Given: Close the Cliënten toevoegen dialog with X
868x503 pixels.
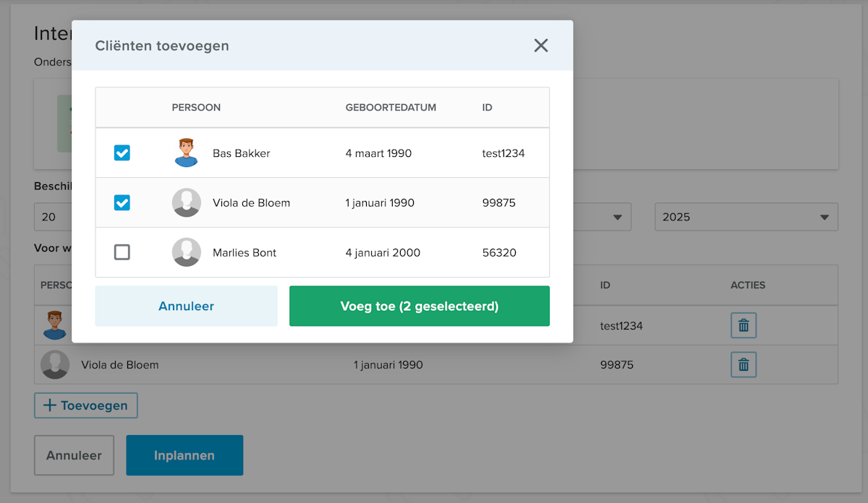Looking at the screenshot, I should coord(541,46).
